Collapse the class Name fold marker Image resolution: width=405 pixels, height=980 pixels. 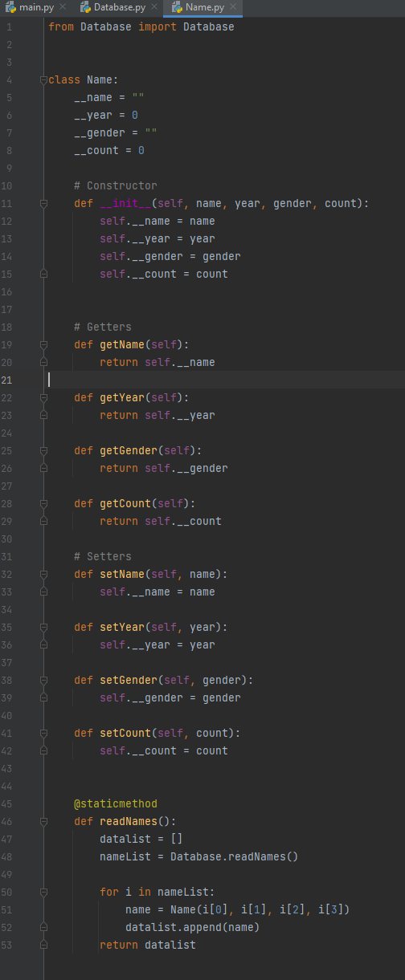(44, 80)
